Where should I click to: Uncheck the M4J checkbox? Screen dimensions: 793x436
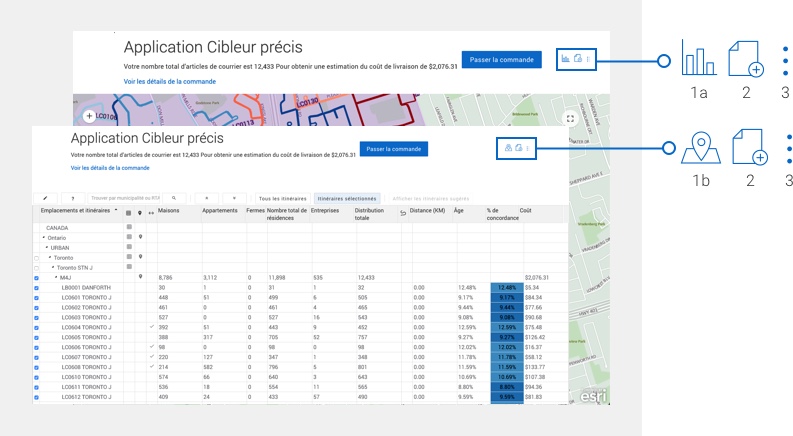pyautogui.click(x=36, y=278)
